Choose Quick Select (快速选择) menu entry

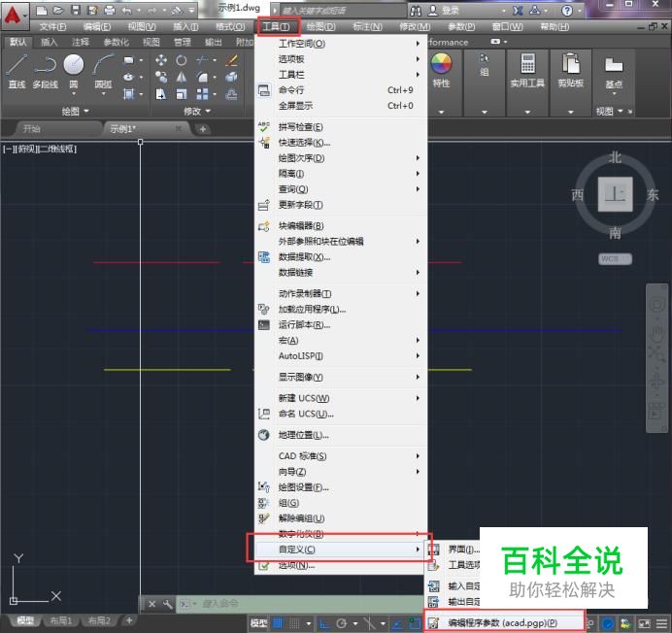pyautogui.click(x=341, y=143)
